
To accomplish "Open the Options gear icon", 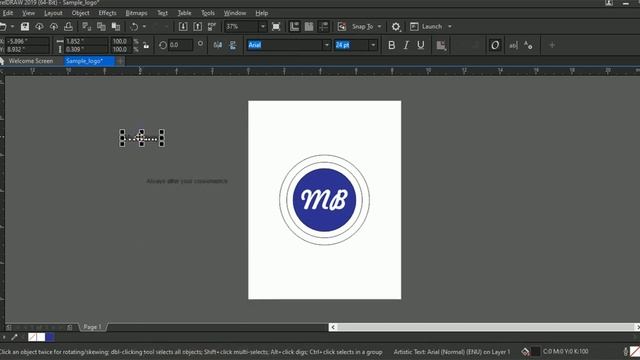I will click(x=396, y=27).
